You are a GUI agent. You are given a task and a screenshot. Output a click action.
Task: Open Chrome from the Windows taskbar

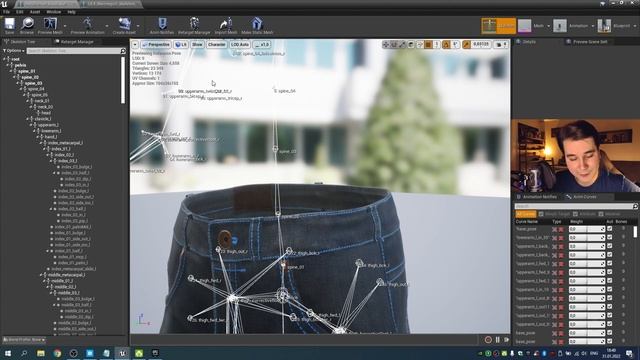pyautogui.click(x=57, y=353)
